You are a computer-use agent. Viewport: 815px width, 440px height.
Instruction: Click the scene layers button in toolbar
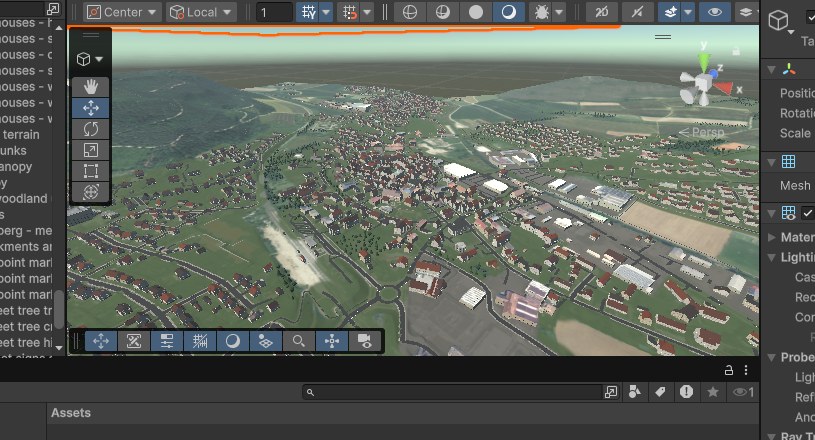click(x=747, y=12)
